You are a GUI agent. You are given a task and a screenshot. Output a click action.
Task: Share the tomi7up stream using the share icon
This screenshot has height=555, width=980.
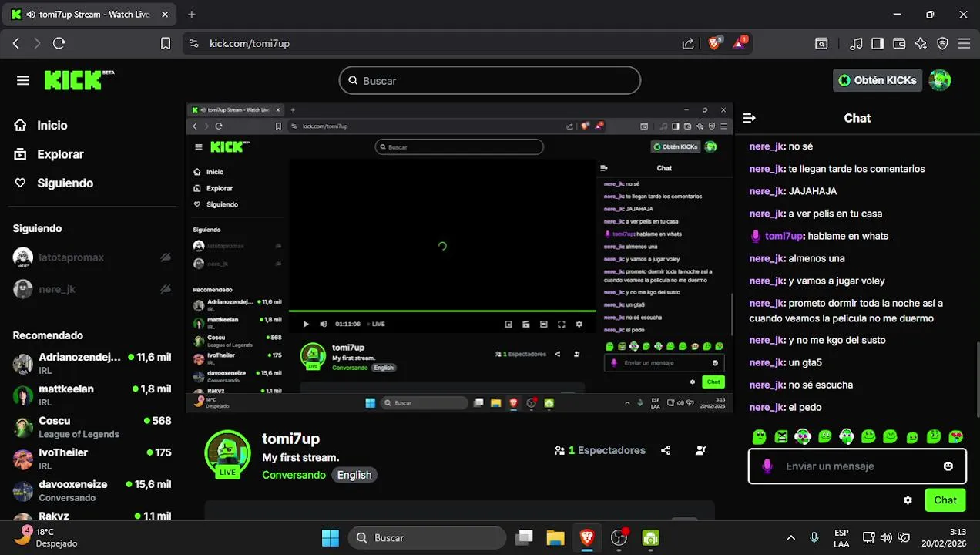666,450
